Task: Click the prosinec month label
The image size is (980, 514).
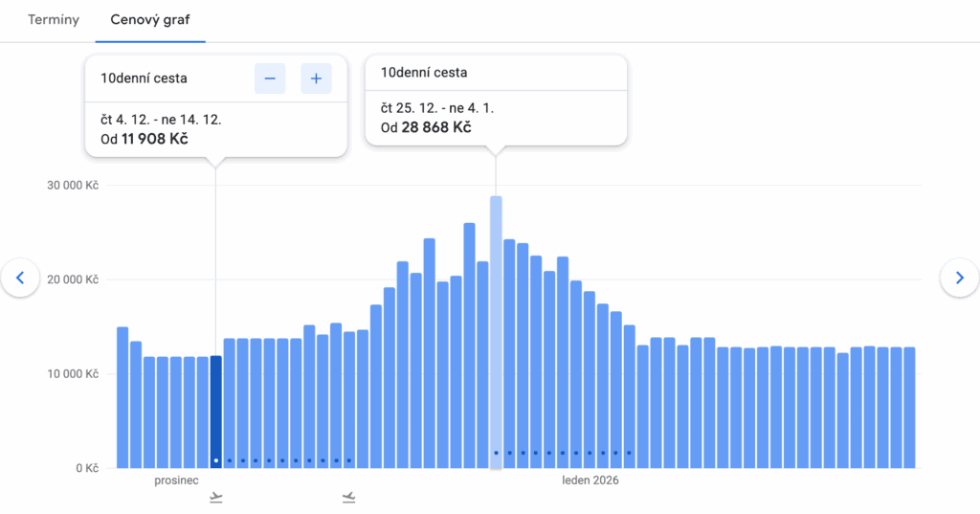Action: click(x=176, y=480)
